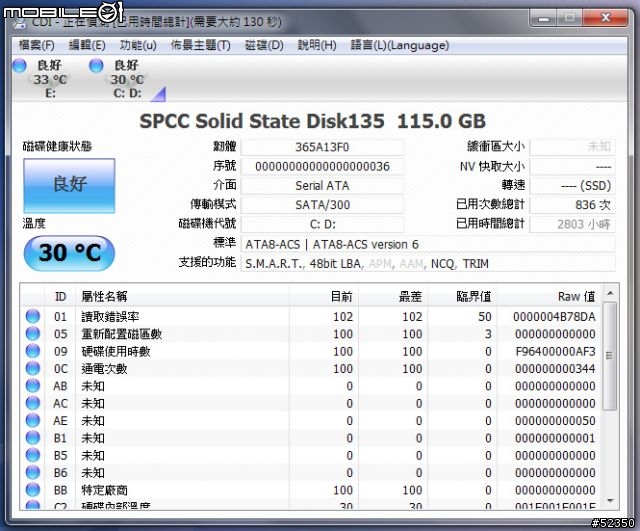640x531 pixels.
Task: Click status icon of row 09
Action: point(33,351)
